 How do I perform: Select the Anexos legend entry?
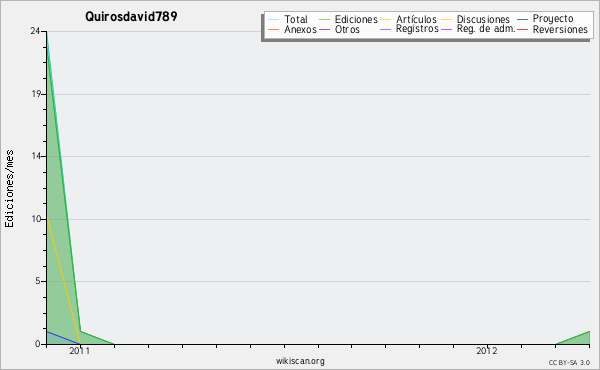[300, 29]
